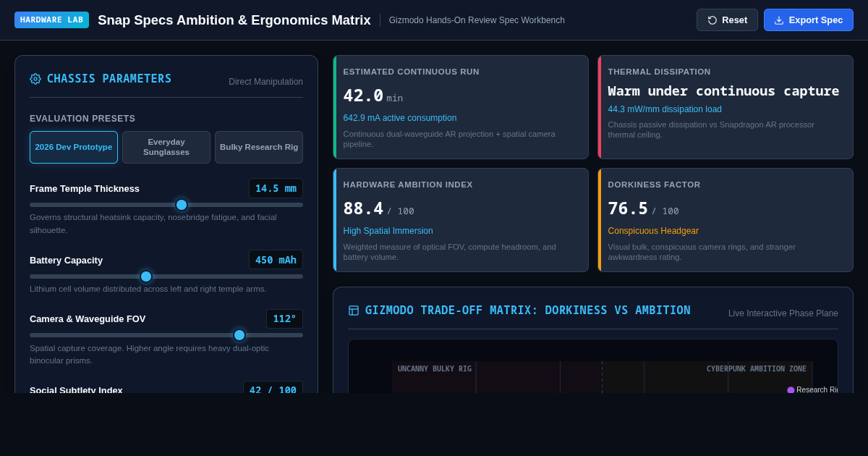Click the Gizmodo Hands-On Review Spec Workbench subtitle
The width and height of the screenshot is (868, 456).
click(x=477, y=20)
